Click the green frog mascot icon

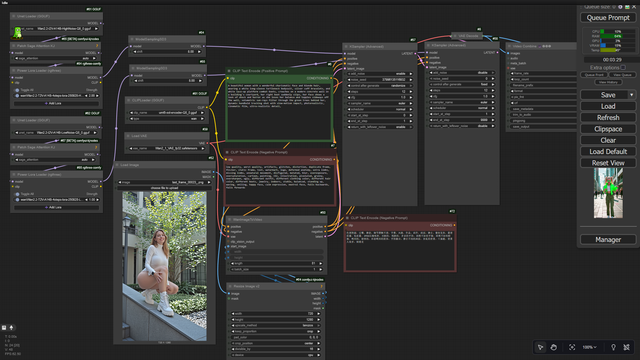[x=17, y=33]
